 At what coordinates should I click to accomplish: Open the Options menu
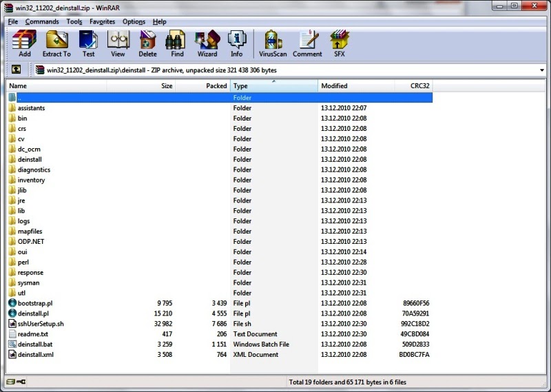click(x=134, y=21)
